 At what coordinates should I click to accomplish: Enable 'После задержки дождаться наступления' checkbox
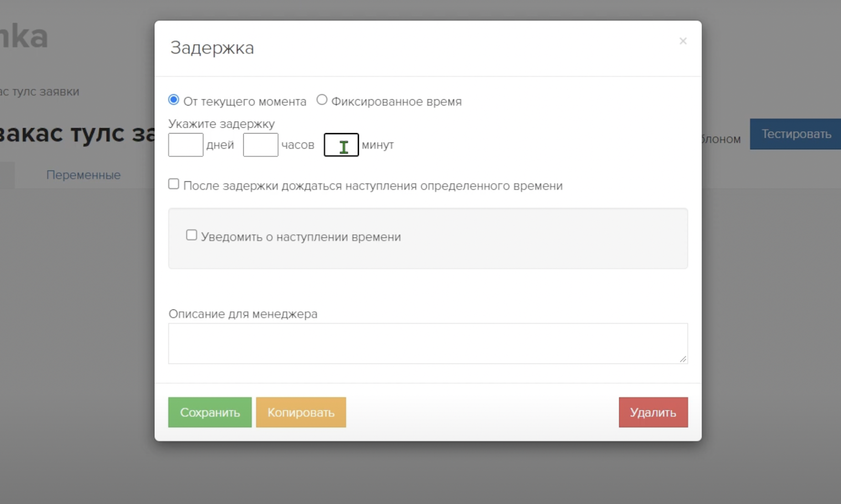coord(173,184)
